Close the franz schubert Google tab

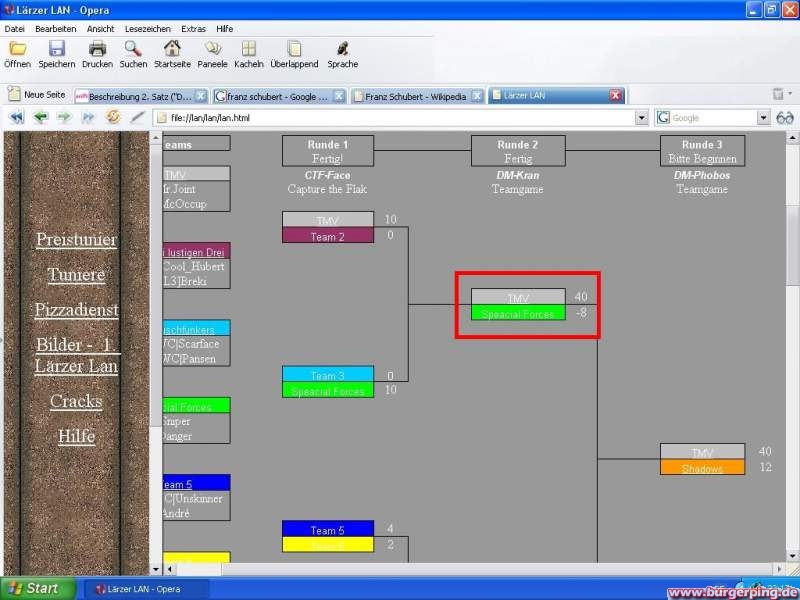pos(338,96)
